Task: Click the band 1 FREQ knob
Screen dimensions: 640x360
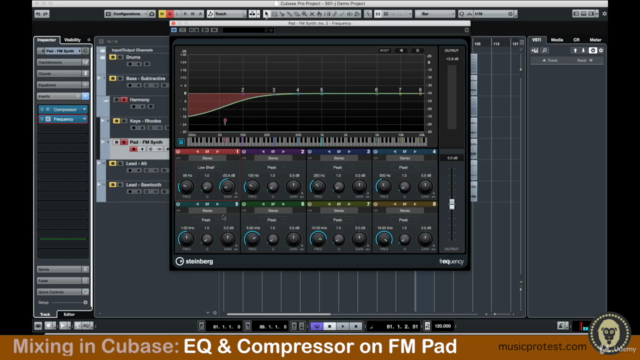Action: point(186,187)
